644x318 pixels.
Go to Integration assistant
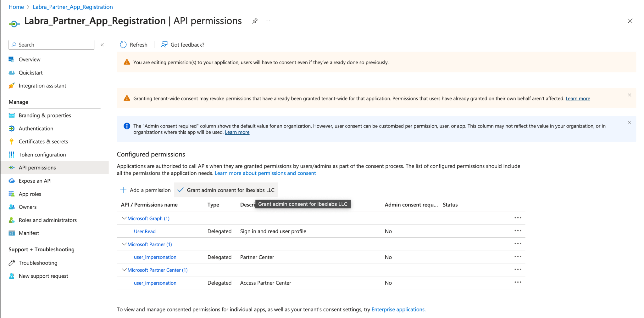pos(42,86)
